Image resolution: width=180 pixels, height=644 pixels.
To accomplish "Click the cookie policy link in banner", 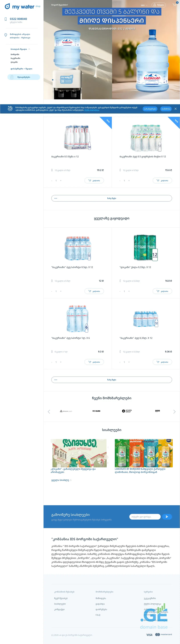I will [x=92, y=110].
